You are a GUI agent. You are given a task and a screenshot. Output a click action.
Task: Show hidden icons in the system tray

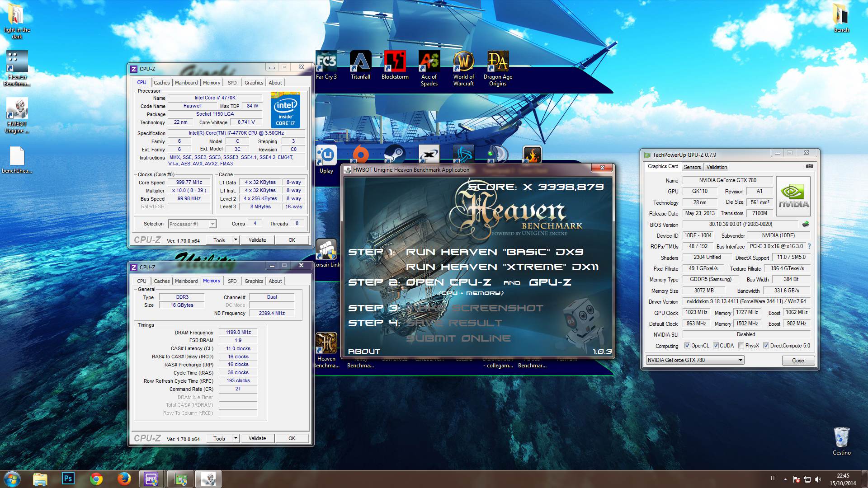pos(785,479)
